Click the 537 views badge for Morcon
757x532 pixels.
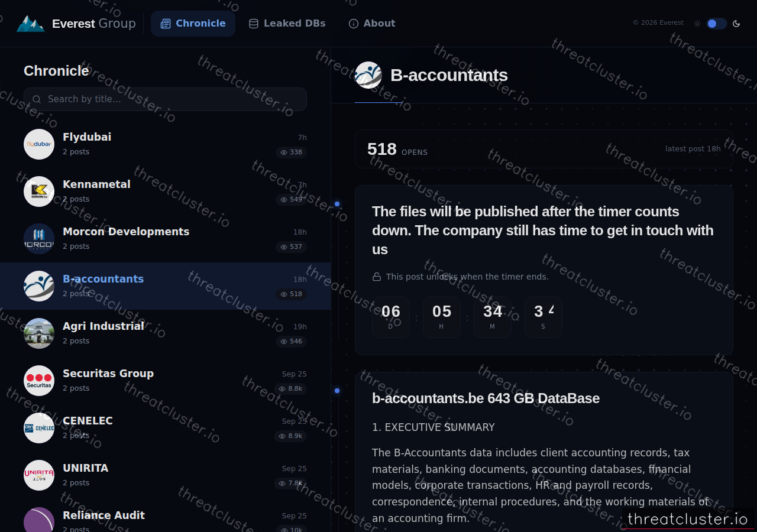click(x=291, y=247)
